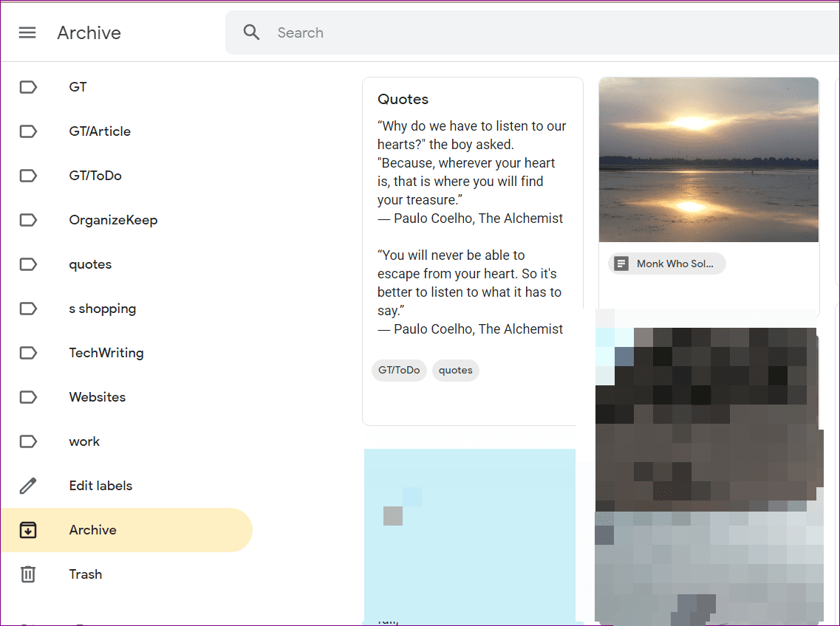
Task: Open the sunset image note
Action: tap(708, 159)
